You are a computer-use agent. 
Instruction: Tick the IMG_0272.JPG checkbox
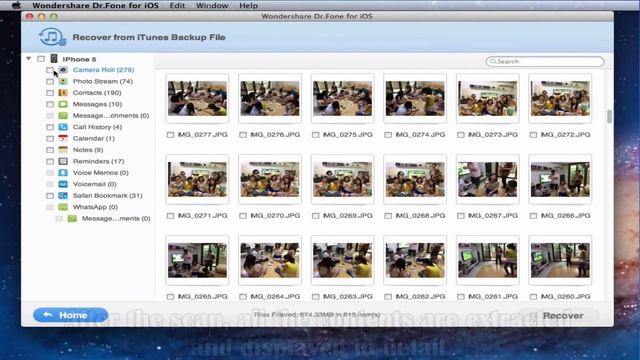pyautogui.click(x=533, y=135)
